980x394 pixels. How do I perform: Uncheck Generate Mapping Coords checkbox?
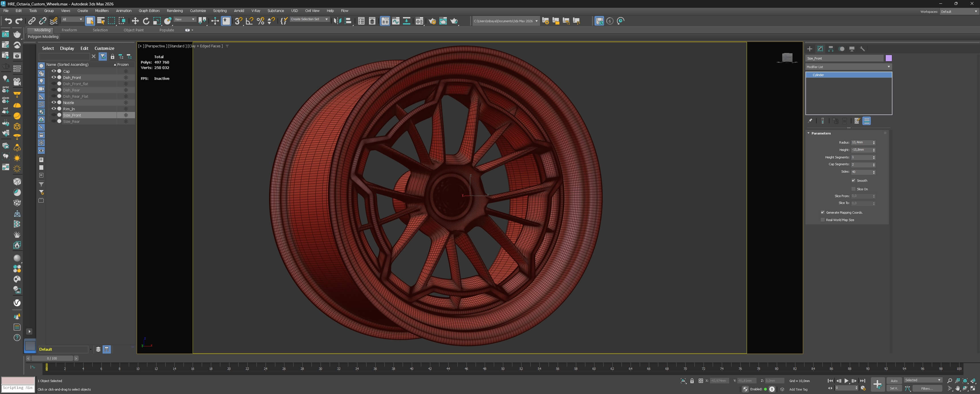[x=822, y=213]
